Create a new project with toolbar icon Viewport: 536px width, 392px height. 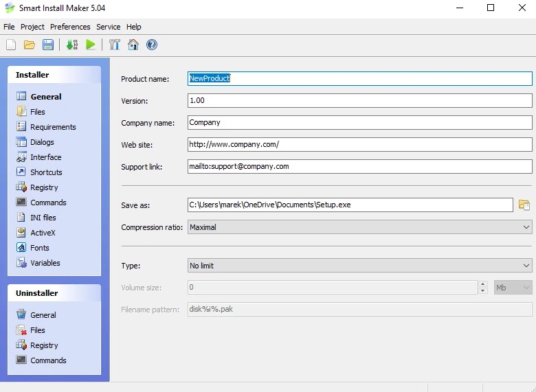click(11, 45)
